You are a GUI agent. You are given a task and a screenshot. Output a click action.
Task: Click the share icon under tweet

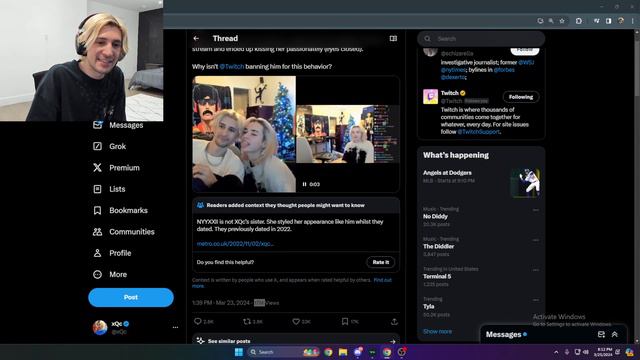[x=394, y=322]
